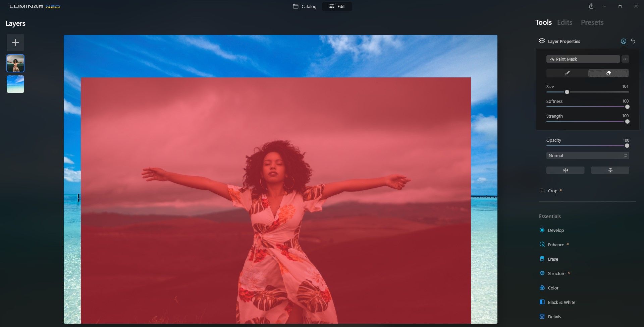This screenshot has height=327, width=644.
Task: Switch to the Presets tab
Action: tap(592, 22)
